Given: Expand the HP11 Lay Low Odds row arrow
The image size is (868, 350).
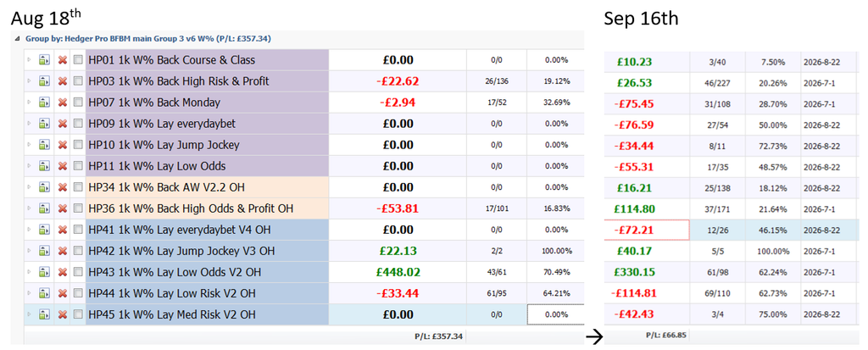Looking at the screenshot, I should point(30,166).
